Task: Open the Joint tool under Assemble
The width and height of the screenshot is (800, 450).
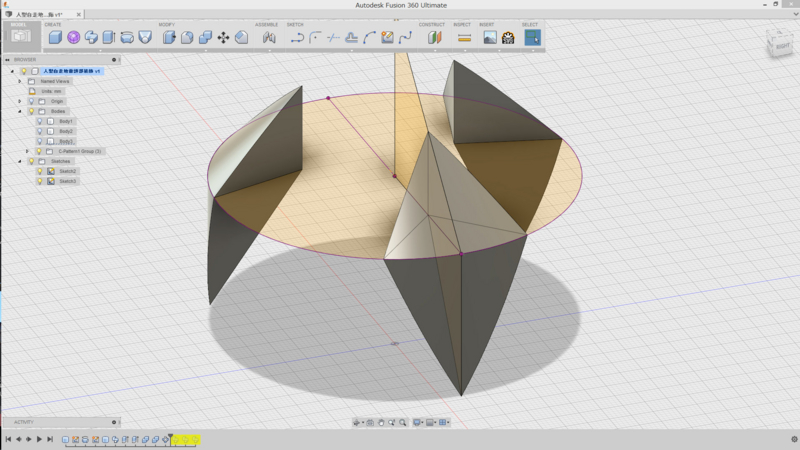Action: (269, 37)
